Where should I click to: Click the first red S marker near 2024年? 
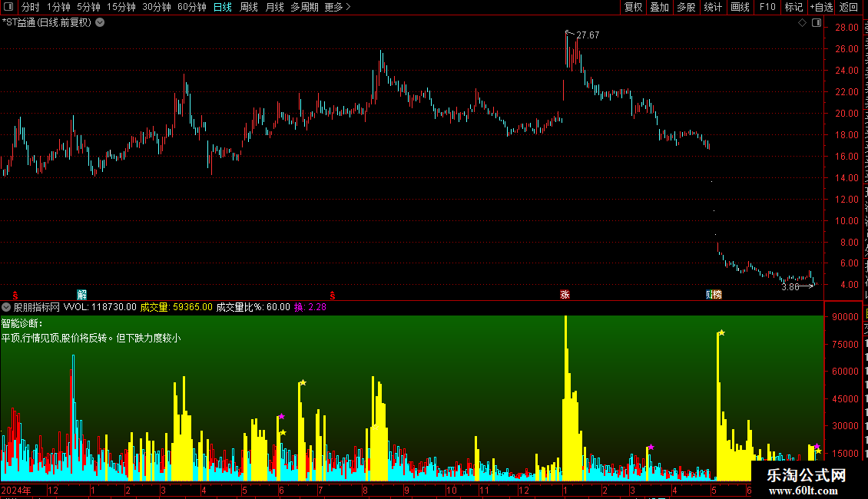(15, 295)
